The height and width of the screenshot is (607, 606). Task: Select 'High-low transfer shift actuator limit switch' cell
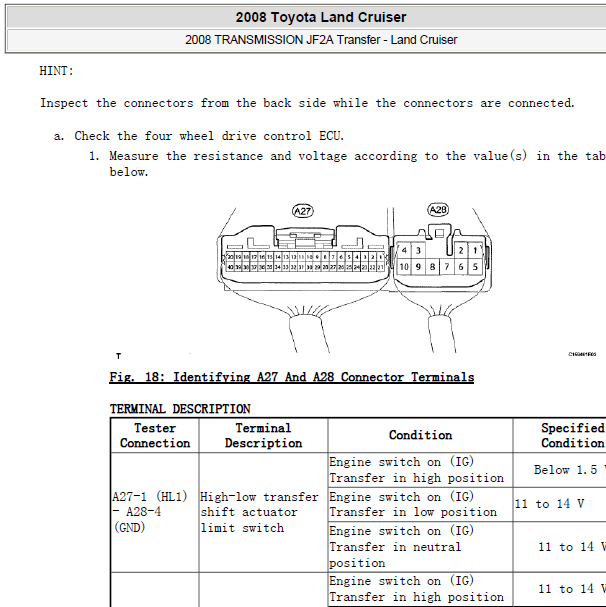[x=263, y=512]
